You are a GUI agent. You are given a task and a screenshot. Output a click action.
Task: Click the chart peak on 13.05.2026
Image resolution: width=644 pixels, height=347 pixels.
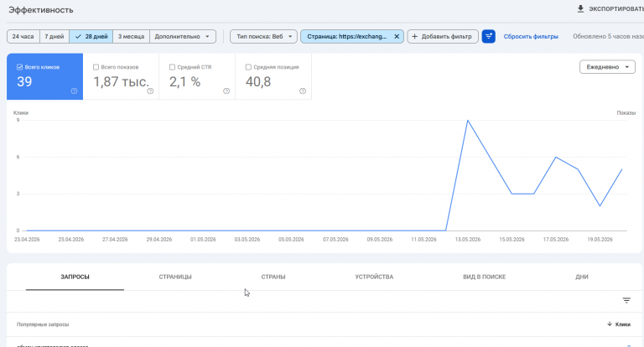tap(467, 121)
